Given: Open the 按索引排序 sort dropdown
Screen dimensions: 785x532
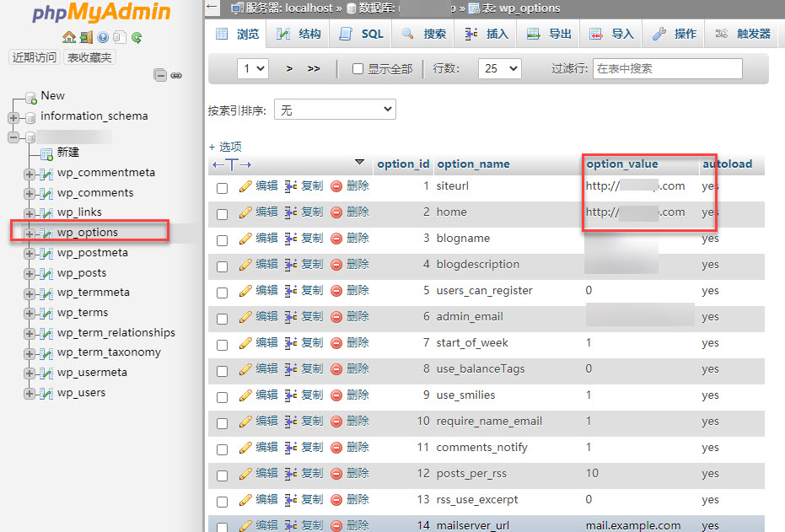Looking at the screenshot, I should [335, 109].
